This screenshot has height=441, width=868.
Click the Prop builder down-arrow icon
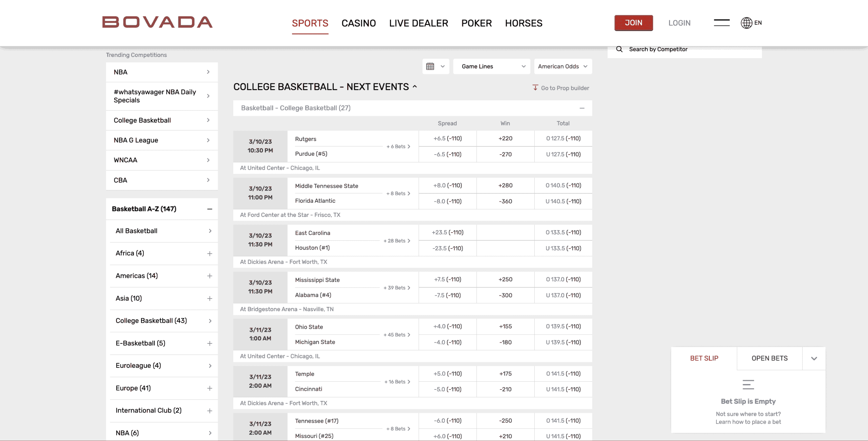pos(535,87)
